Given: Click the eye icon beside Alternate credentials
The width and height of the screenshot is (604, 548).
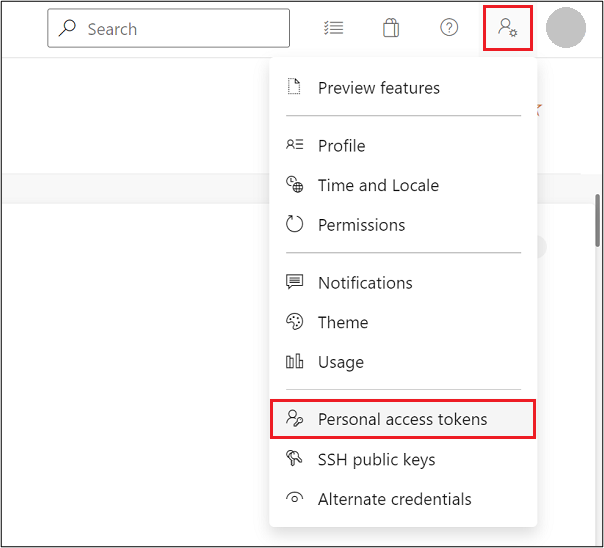Looking at the screenshot, I should [294, 499].
